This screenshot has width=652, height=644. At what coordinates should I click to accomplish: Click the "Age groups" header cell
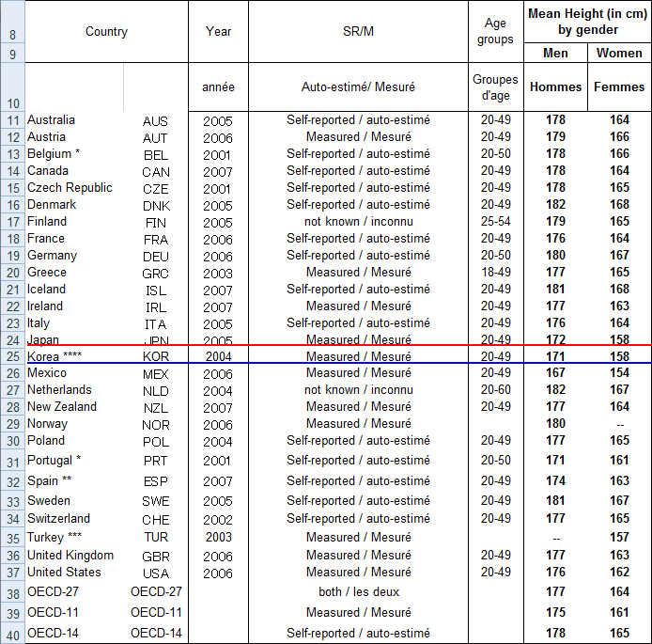(x=495, y=31)
